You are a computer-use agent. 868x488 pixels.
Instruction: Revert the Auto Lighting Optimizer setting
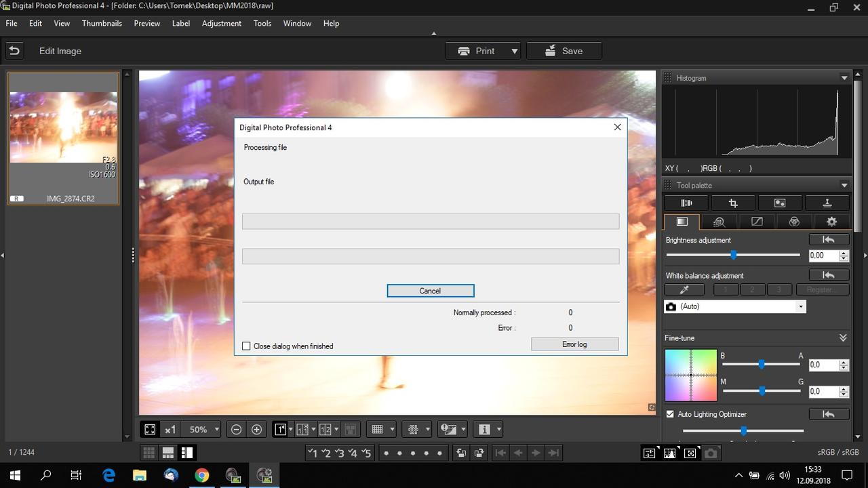click(829, 414)
